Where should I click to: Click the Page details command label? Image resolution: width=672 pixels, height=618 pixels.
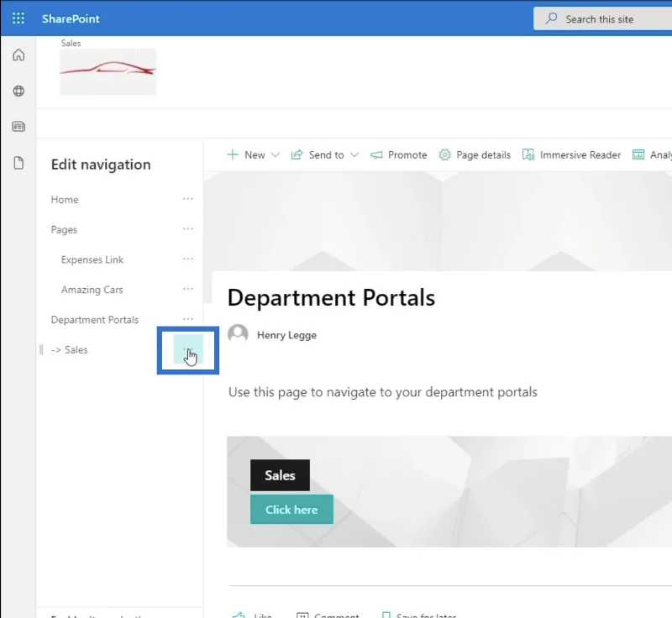(x=484, y=155)
